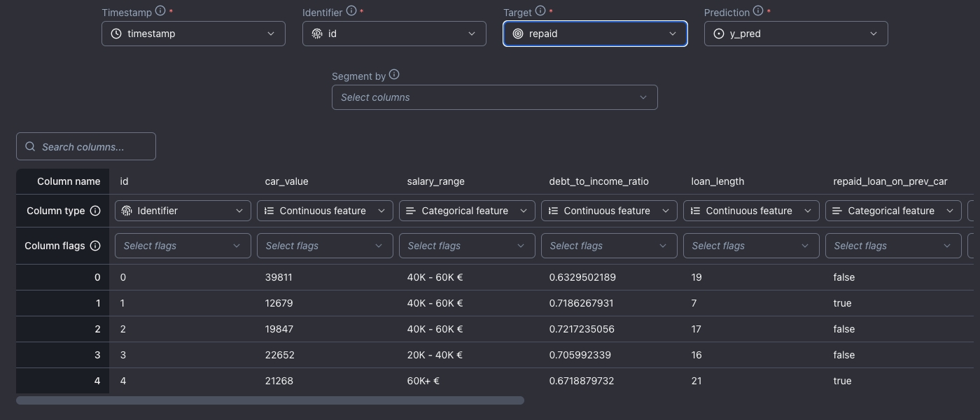The height and width of the screenshot is (420, 980).
Task: Open Select flags for id column
Action: [x=183, y=246]
